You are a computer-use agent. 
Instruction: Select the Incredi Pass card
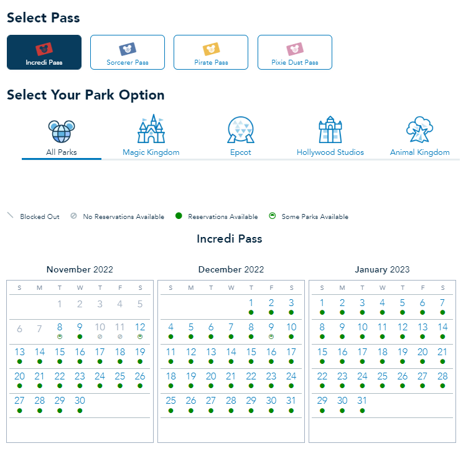tap(44, 52)
